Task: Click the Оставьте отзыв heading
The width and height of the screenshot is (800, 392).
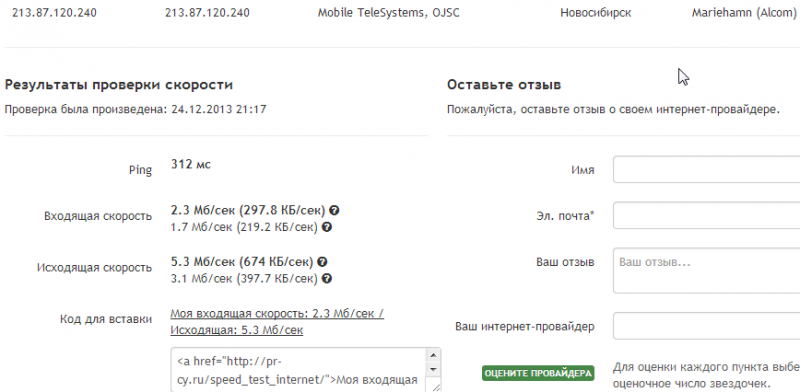Action: [504, 85]
